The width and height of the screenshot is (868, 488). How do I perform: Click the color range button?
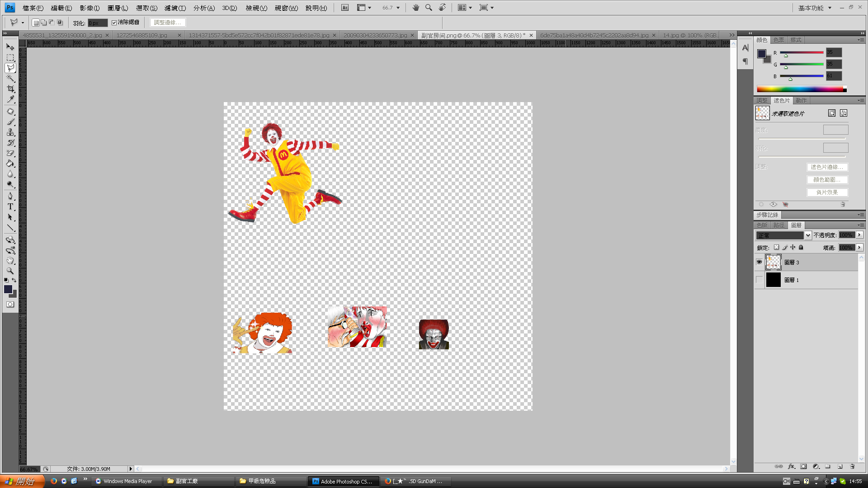point(827,180)
